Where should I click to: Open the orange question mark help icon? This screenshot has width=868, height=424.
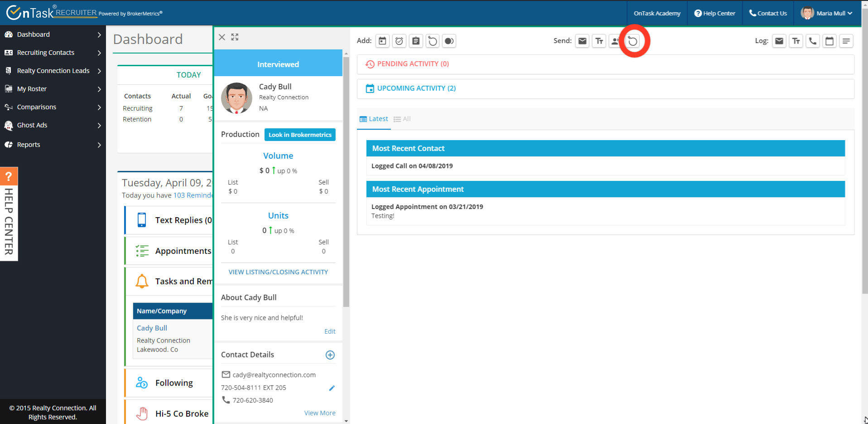click(x=9, y=176)
